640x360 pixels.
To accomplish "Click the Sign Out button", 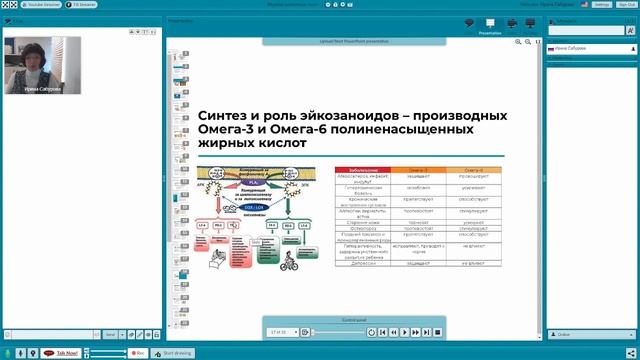I will click(627, 4).
